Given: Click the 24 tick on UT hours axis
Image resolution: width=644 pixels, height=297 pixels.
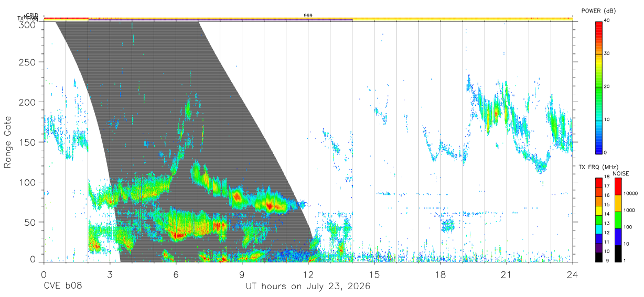Looking at the screenshot, I should [573, 274].
